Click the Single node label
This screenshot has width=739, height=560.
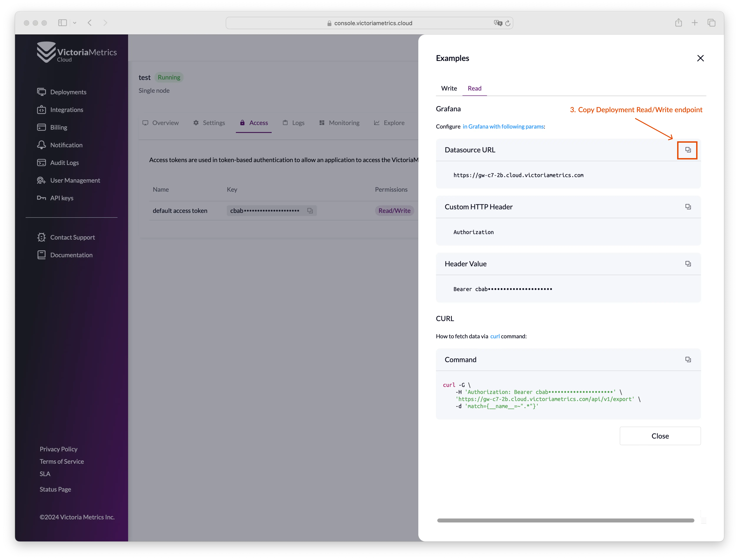[x=154, y=91]
